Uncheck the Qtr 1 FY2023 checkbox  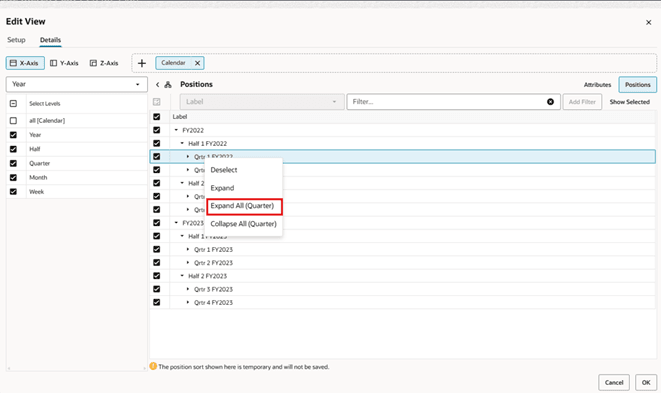click(157, 249)
